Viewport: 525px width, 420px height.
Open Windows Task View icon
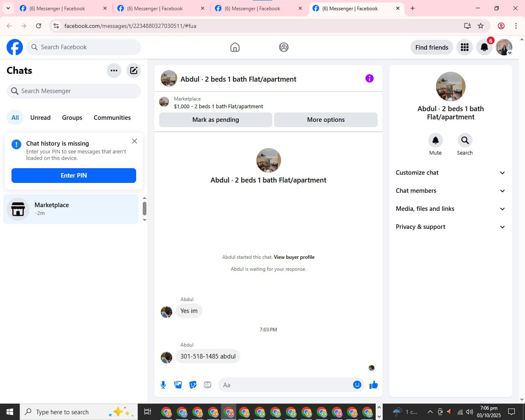click(148, 412)
